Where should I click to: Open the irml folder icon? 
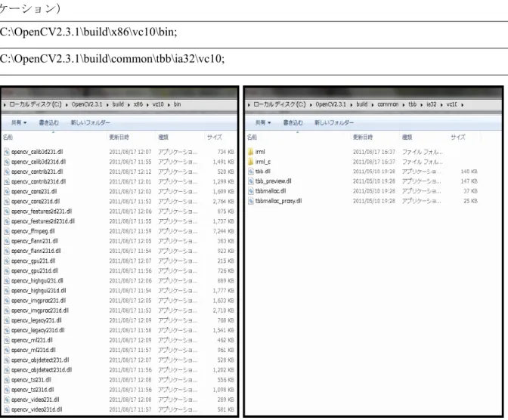(x=250, y=152)
